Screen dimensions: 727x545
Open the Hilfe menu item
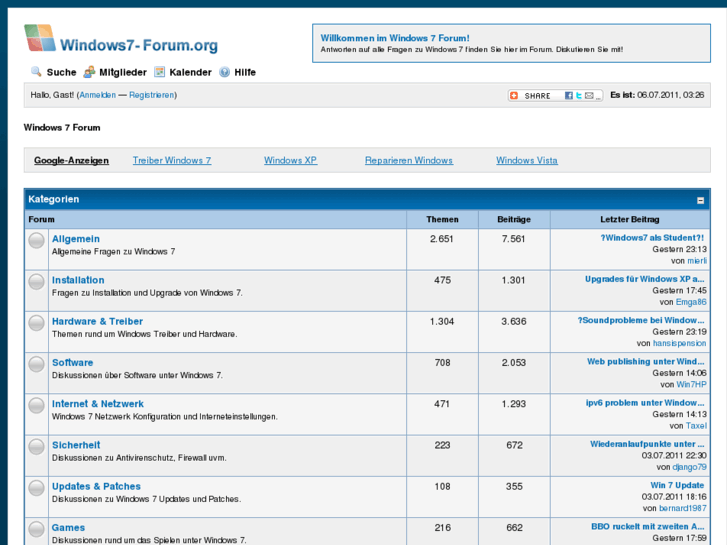pyautogui.click(x=245, y=72)
